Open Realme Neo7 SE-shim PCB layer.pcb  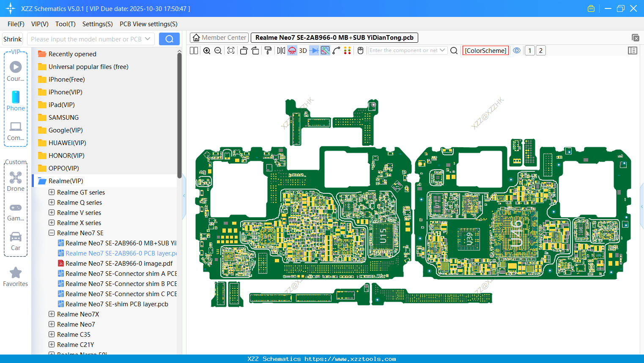[x=113, y=304]
